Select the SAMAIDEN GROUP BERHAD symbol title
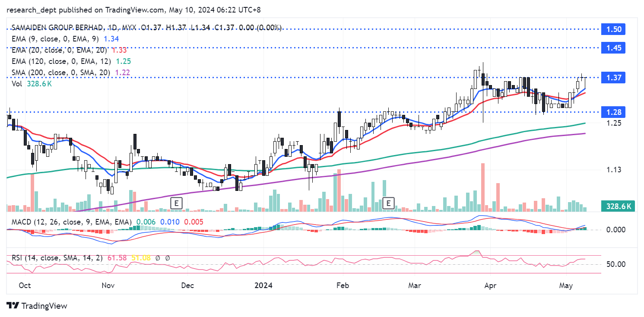Viewport: 644px width, 317px height. click(57, 28)
